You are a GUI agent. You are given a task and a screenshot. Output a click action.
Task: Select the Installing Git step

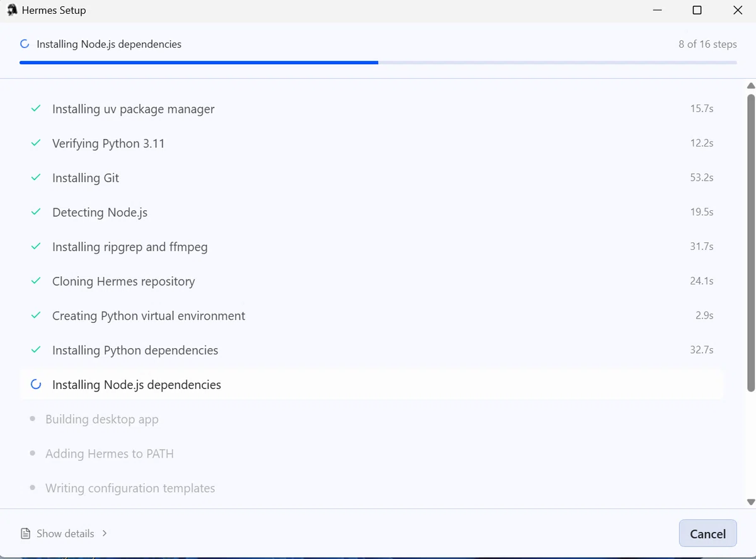click(x=372, y=178)
